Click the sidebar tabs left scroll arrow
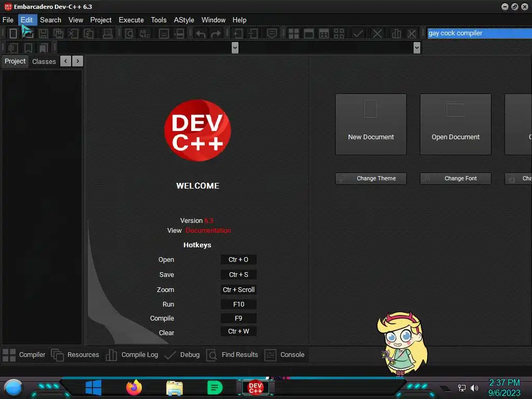Viewport: 532px width, 399px height. 65,61
